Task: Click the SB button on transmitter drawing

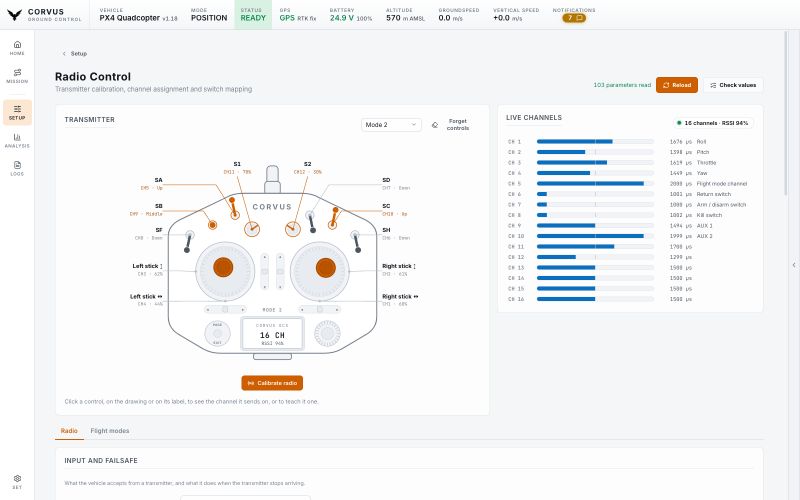Action: tap(212, 224)
